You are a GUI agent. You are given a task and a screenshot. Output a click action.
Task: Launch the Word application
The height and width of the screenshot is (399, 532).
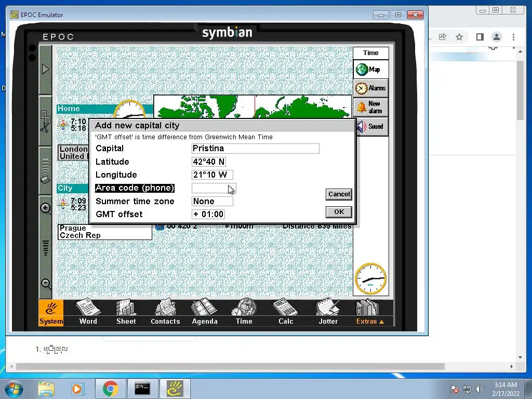click(88, 312)
